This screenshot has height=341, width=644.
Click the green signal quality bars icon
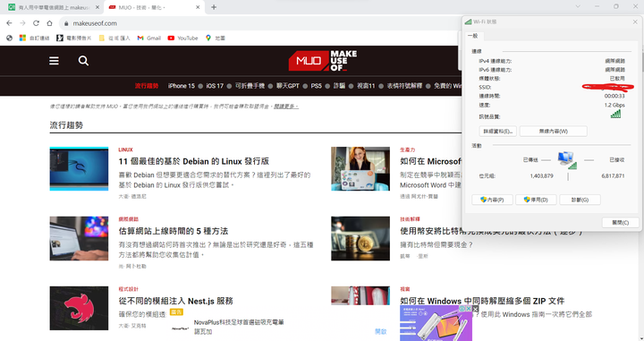coord(615,115)
